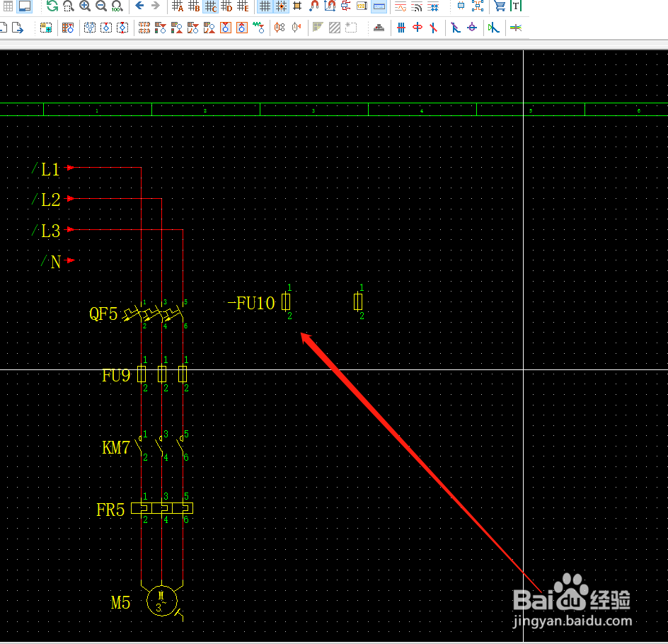
Task: Click the red ellipse cross icon
Action: click(417, 28)
